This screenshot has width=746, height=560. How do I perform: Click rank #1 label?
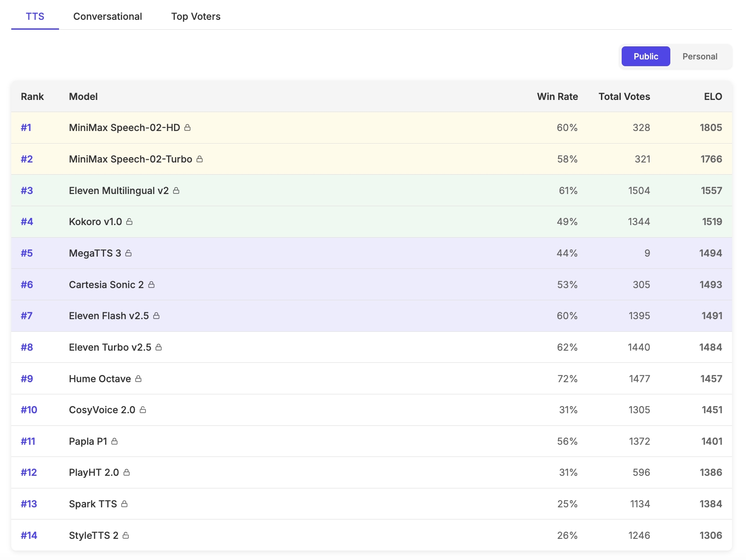pyautogui.click(x=26, y=128)
